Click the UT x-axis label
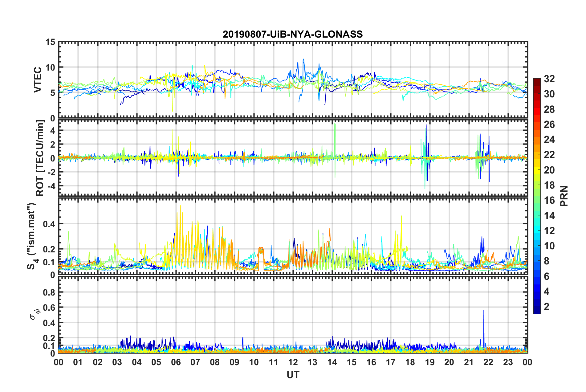 [293, 374]
